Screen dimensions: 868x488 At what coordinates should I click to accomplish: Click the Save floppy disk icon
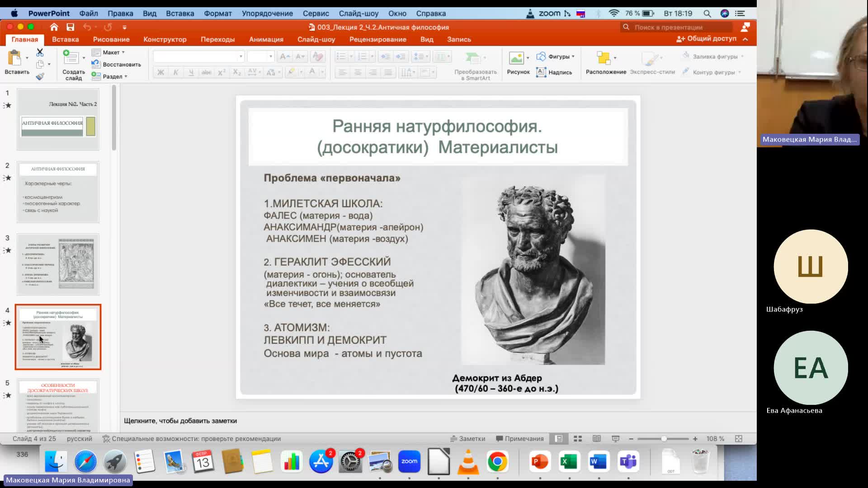coord(70,27)
